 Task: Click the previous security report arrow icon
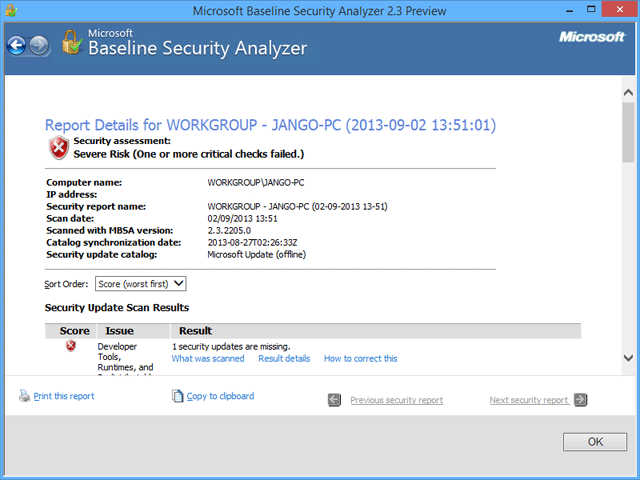click(x=336, y=400)
